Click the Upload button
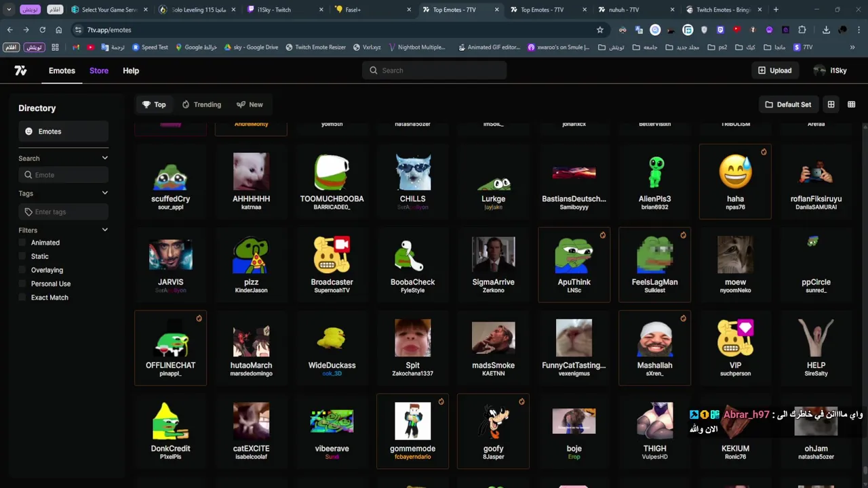The height and width of the screenshot is (488, 868). [x=774, y=70]
